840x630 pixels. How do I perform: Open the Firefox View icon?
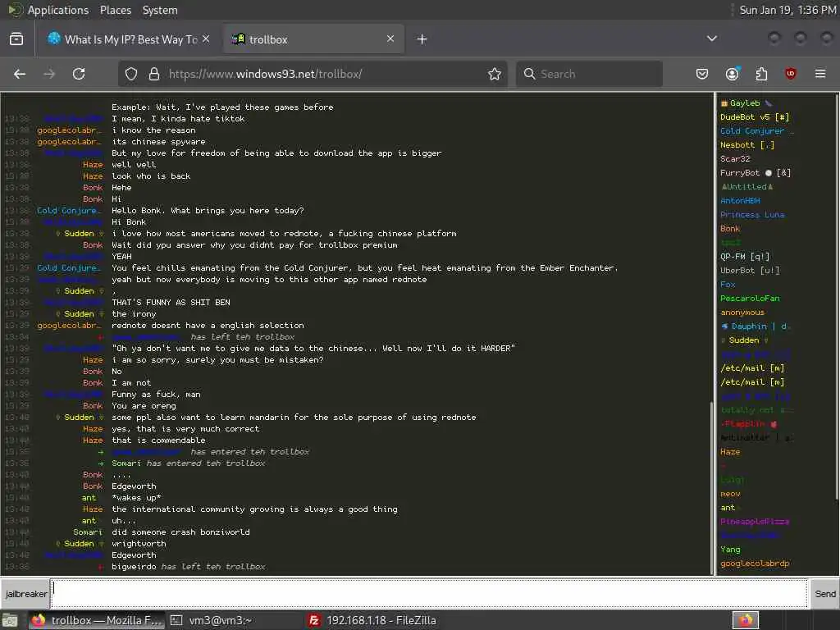pos(16,39)
